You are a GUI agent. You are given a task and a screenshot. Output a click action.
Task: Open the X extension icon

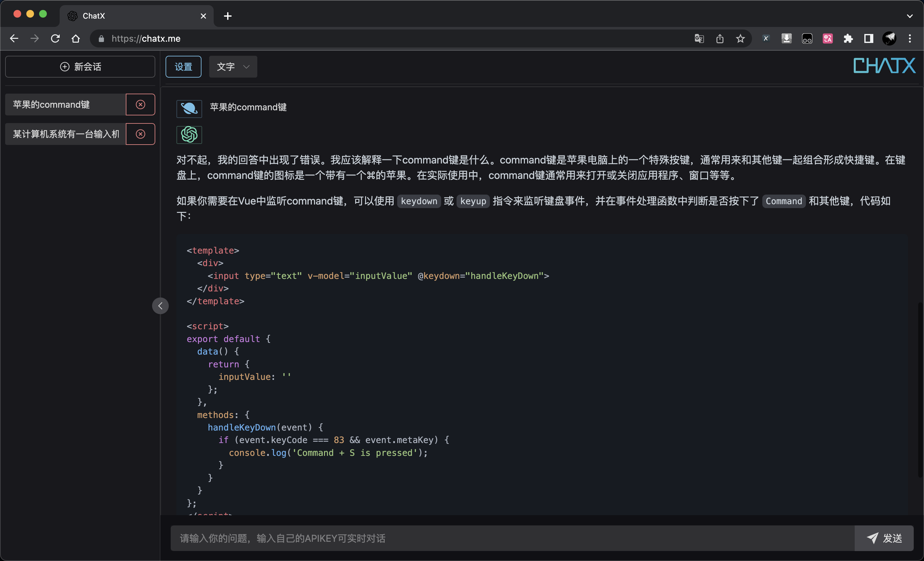pyautogui.click(x=766, y=38)
